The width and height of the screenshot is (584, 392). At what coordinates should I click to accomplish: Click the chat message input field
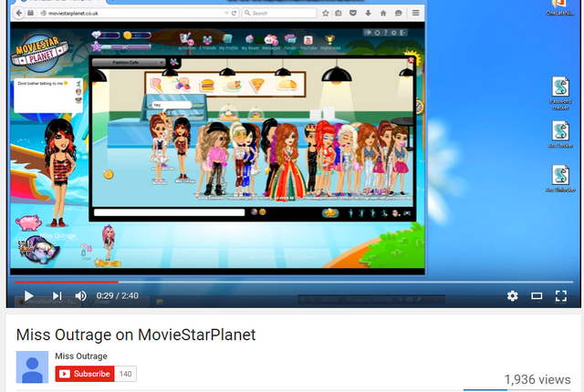pos(170,212)
